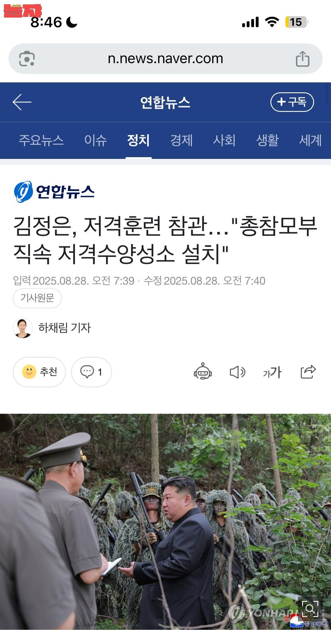Open the AI summary robot icon
This screenshot has height=644, width=331.
(x=203, y=372)
